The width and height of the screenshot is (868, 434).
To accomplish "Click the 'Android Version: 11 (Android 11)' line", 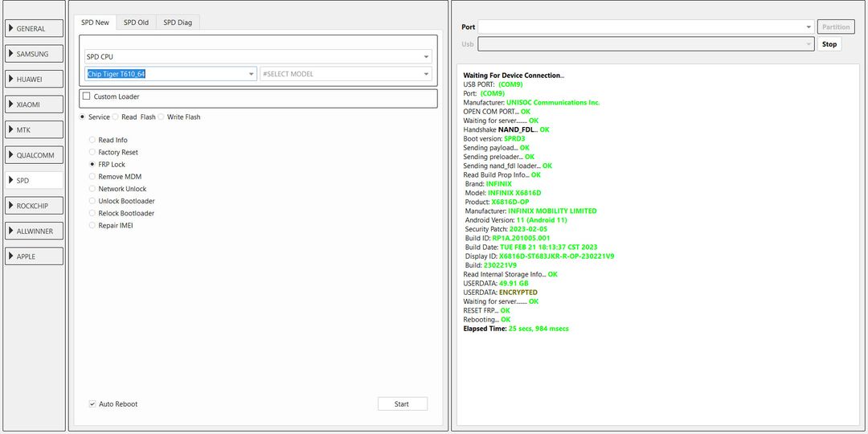I will [x=516, y=219].
